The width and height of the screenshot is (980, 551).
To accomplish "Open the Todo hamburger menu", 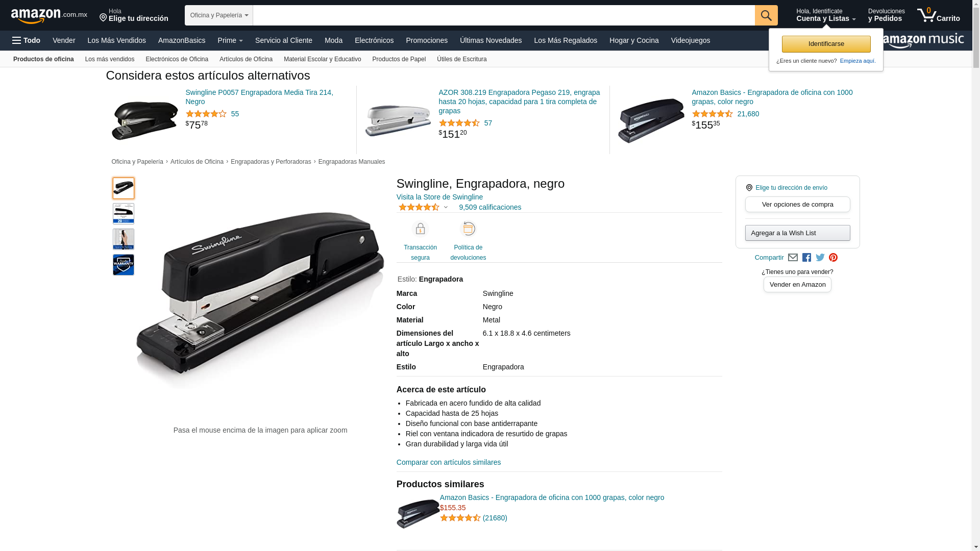I will click(x=26, y=40).
